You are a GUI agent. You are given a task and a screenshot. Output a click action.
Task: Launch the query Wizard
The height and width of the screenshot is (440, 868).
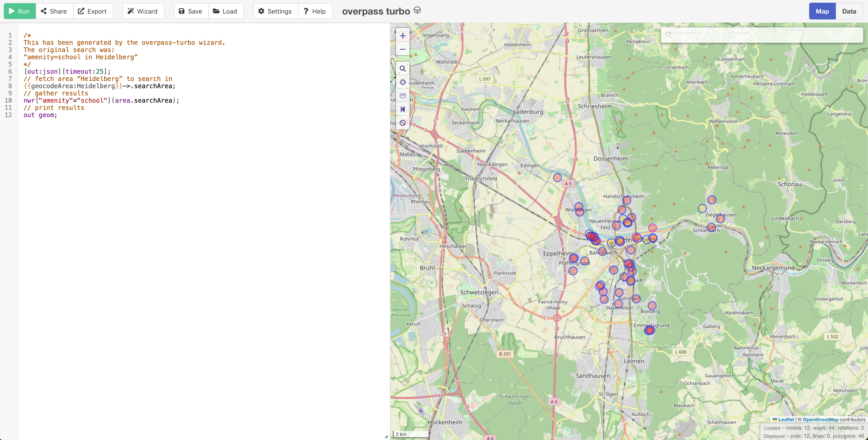click(x=143, y=11)
